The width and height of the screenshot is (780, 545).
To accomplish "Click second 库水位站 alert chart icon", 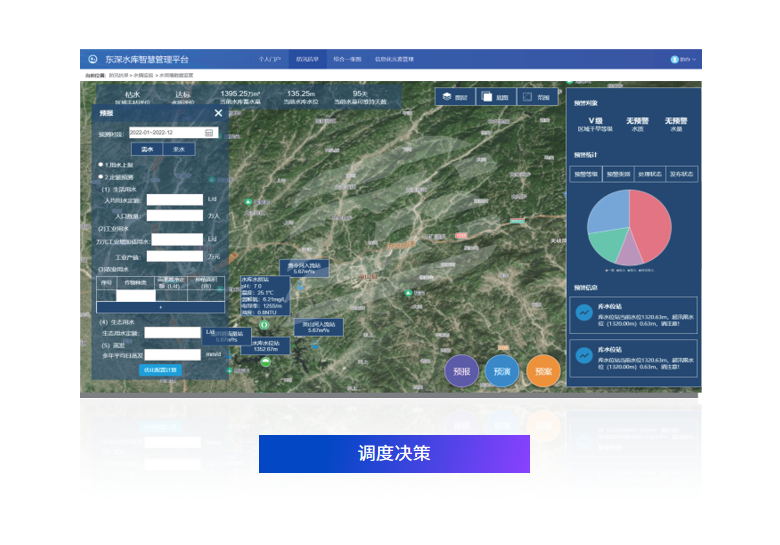I will [582, 355].
